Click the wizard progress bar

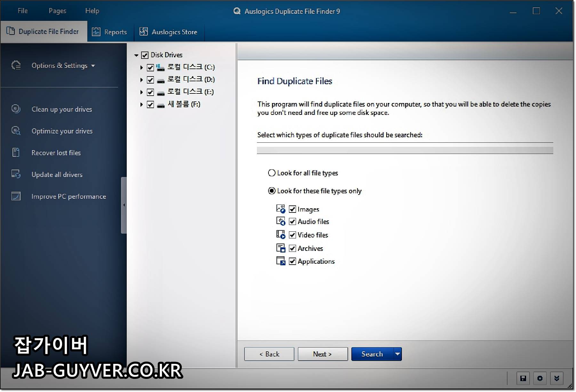pyautogui.click(x=405, y=150)
